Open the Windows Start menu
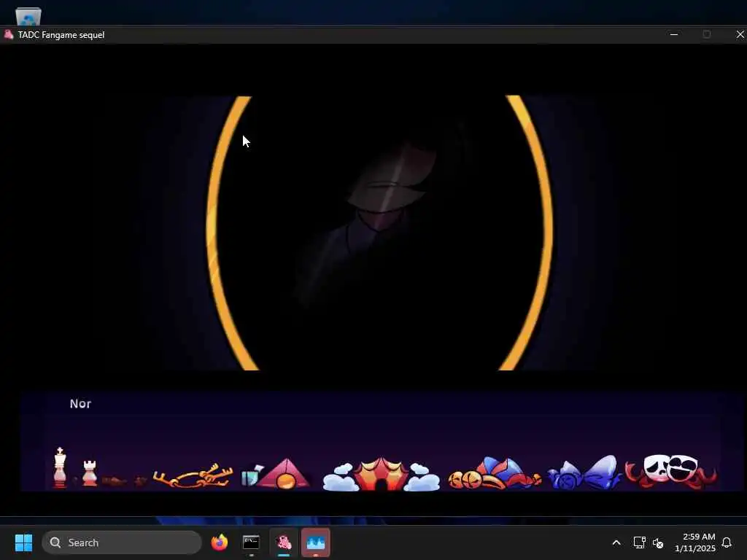The height and width of the screenshot is (560, 747). [23, 542]
